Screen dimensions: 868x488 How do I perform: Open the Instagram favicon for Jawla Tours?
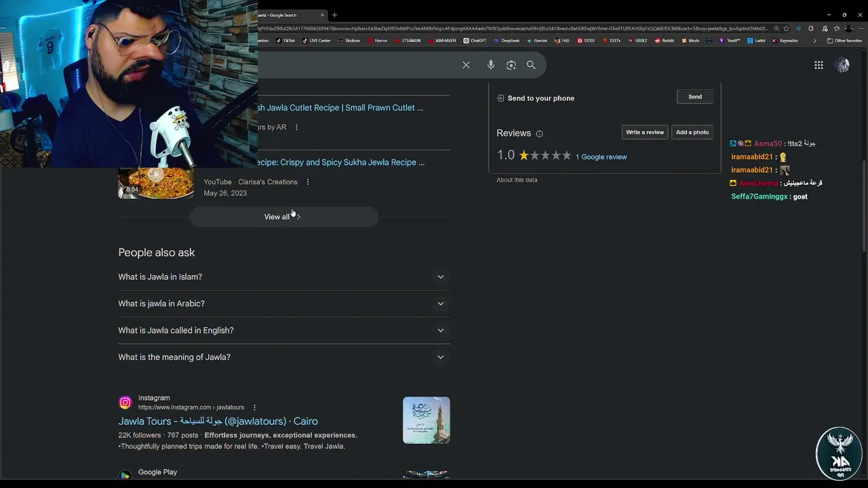125,403
